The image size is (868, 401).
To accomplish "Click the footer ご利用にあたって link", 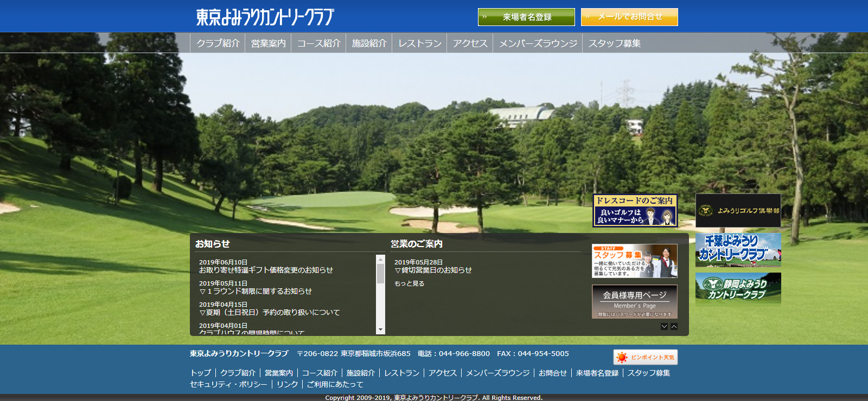I will click(335, 384).
